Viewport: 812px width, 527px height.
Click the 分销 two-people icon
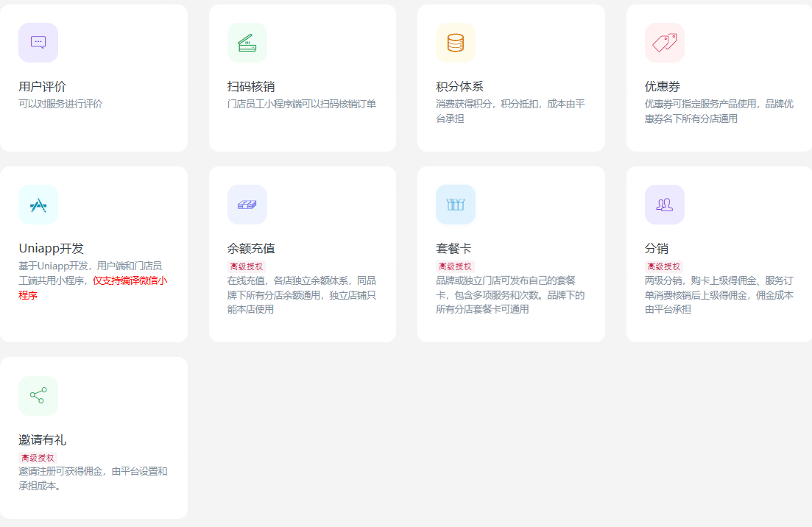pyautogui.click(x=665, y=205)
